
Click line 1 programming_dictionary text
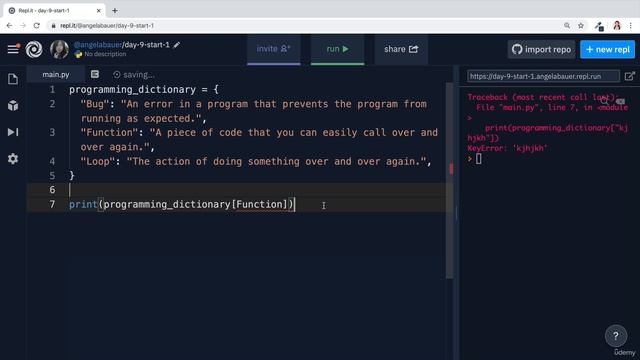tap(132, 89)
